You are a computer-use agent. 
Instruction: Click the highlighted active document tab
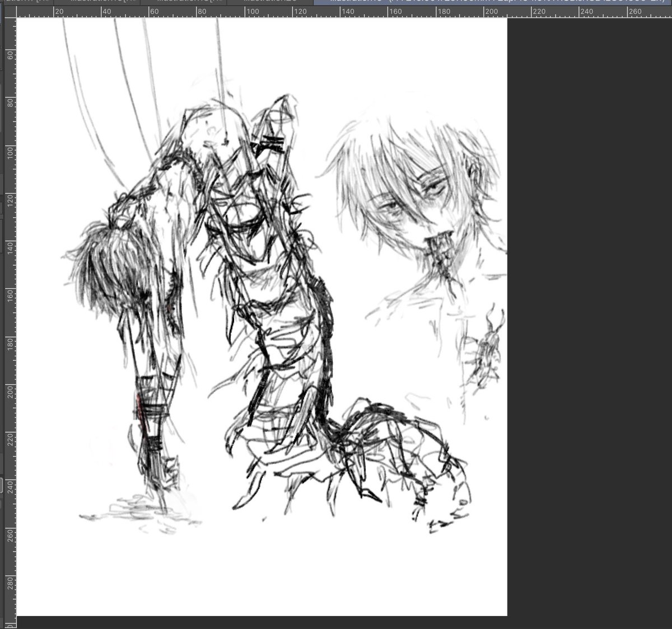click(x=493, y=2)
